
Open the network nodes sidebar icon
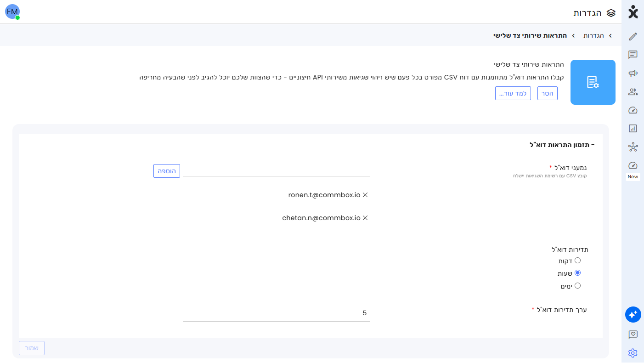point(633,147)
